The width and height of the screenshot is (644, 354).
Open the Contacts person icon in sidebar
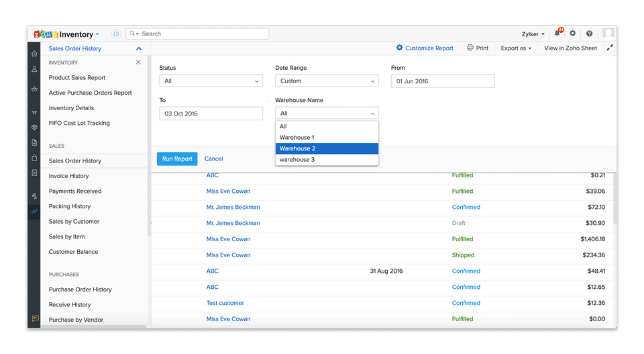pos(34,69)
